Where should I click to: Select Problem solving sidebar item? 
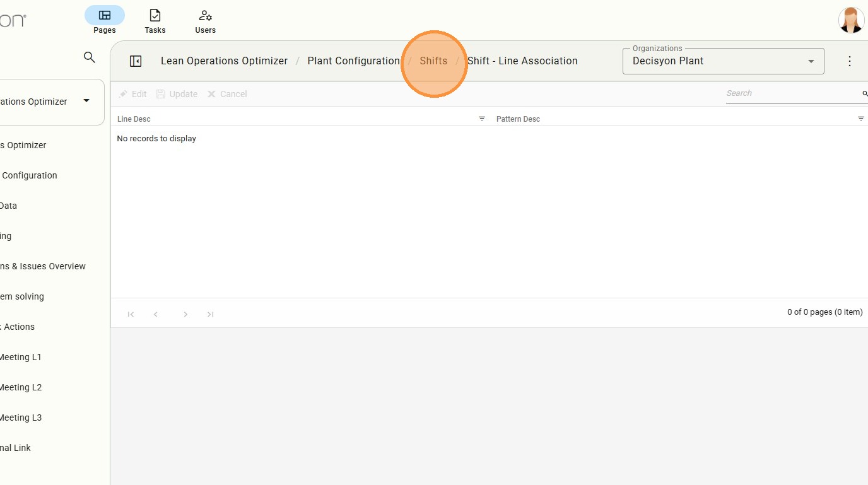point(22,296)
